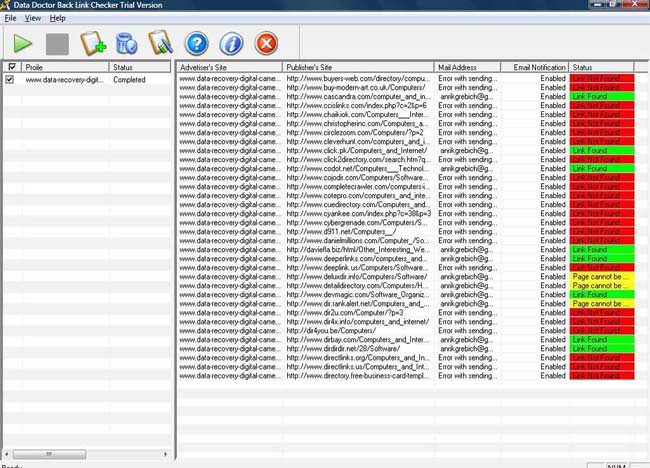
Task: Open clipboard with magnifier view icon
Action: pos(161,43)
